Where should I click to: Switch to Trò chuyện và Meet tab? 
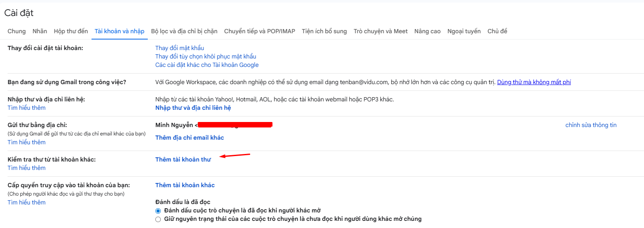[380, 31]
